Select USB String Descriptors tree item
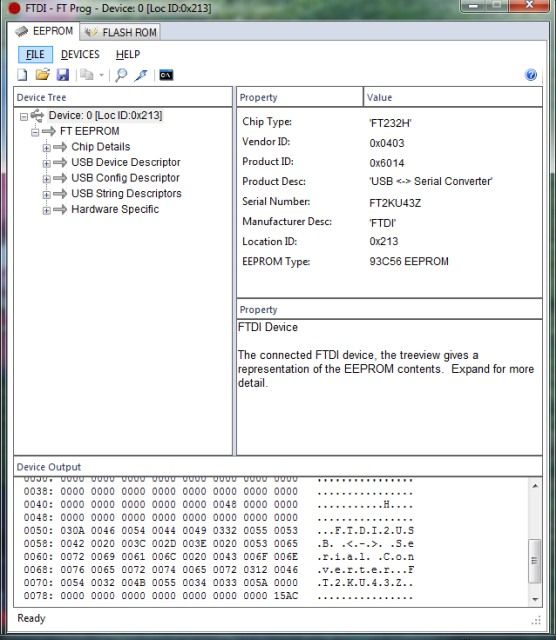556x640 pixels. [x=126, y=193]
